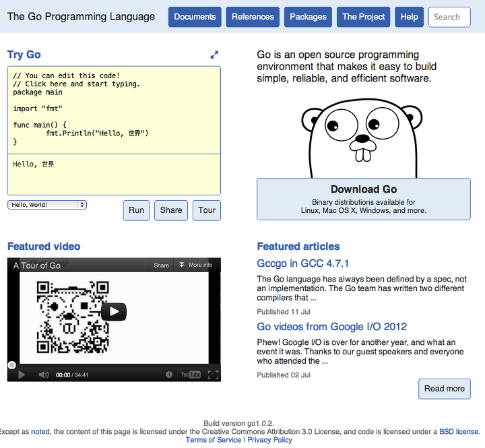Click the Search input field
This screenshot has width=485, height=448.
pos(449,17)
